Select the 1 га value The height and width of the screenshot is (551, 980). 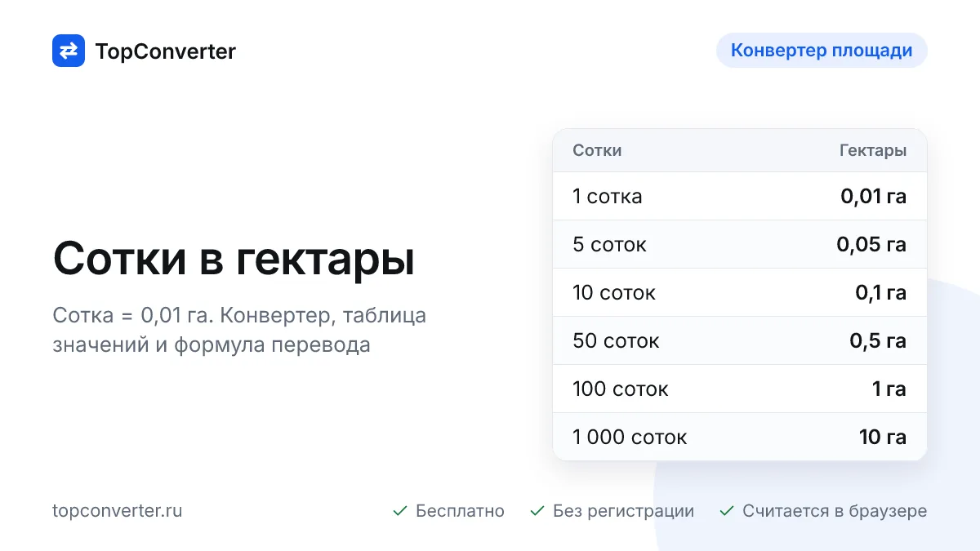[x=889, y=389]
